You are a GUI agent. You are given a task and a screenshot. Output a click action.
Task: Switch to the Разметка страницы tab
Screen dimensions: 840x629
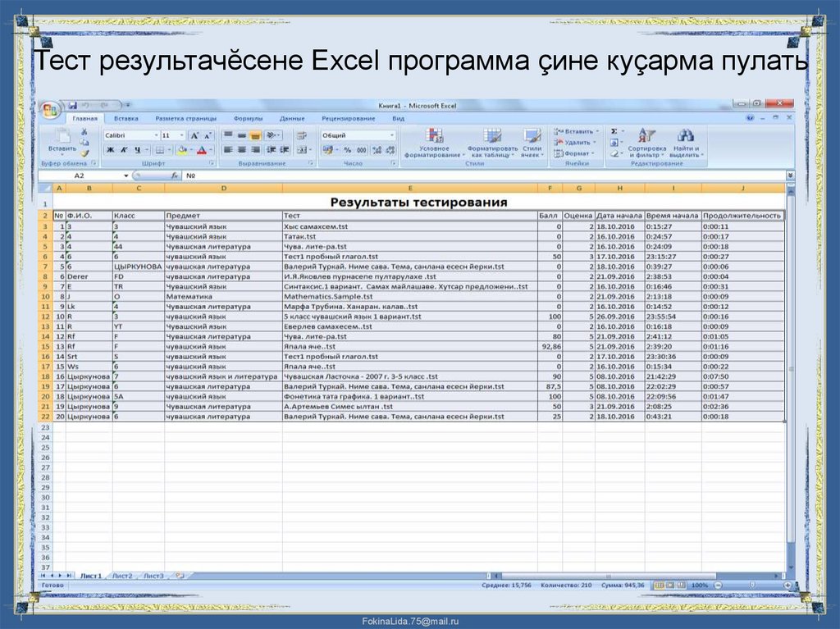186,118
